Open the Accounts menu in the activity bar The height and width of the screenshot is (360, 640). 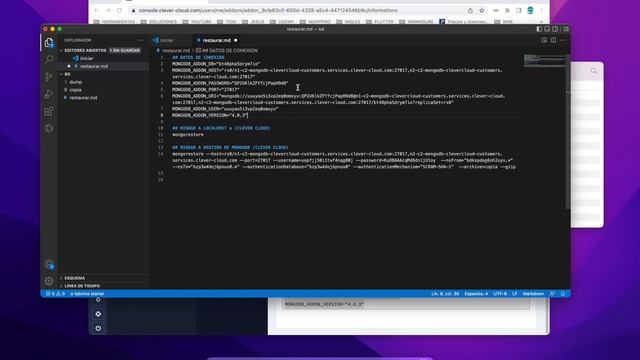point(49,264)
